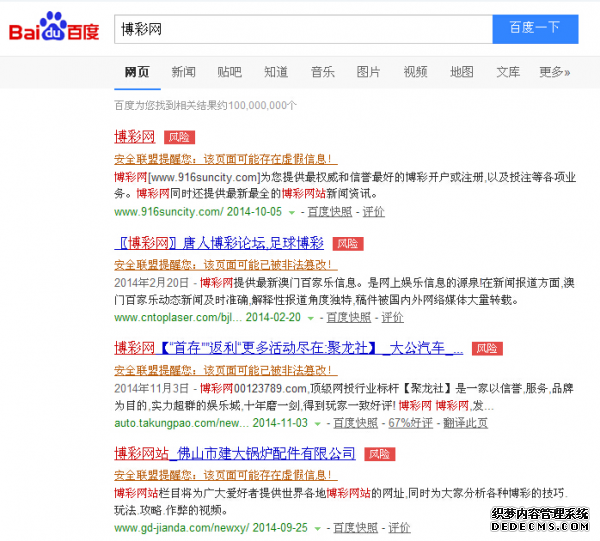Select the 网页 tab

point(137,72)
